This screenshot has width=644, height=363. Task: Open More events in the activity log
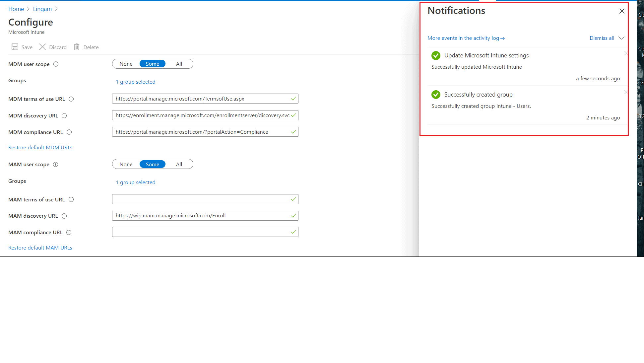click(466, 38)
